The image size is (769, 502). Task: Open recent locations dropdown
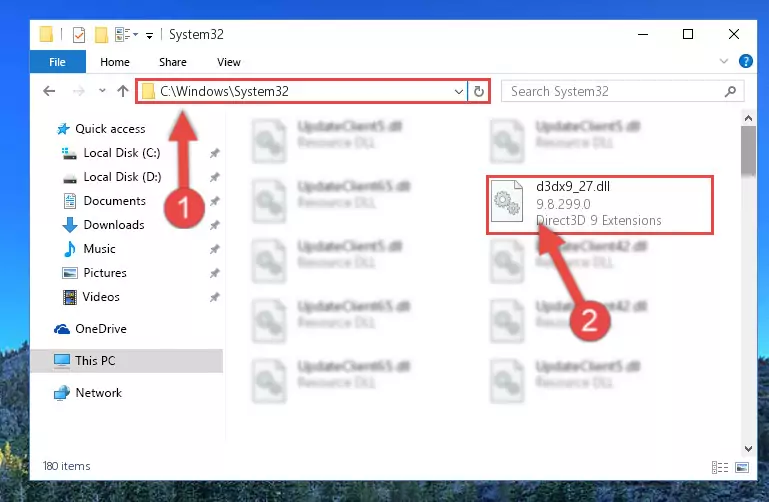click(102, 91)
